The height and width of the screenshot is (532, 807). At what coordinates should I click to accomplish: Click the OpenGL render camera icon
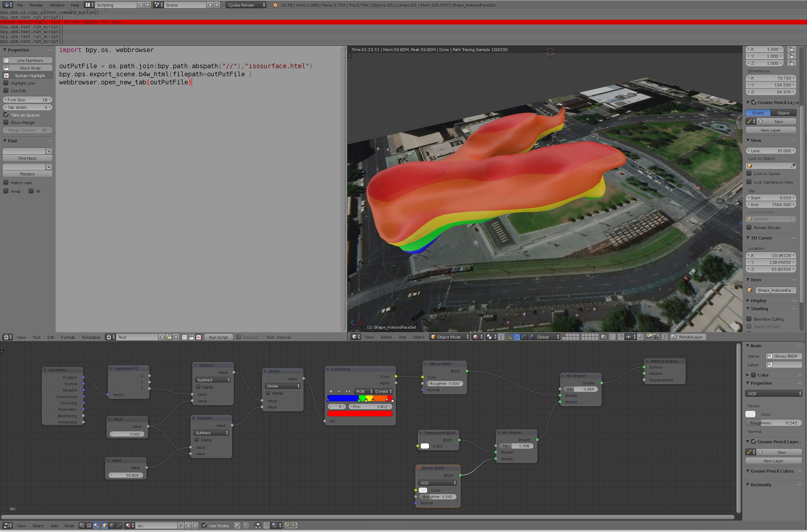[649, 337]
